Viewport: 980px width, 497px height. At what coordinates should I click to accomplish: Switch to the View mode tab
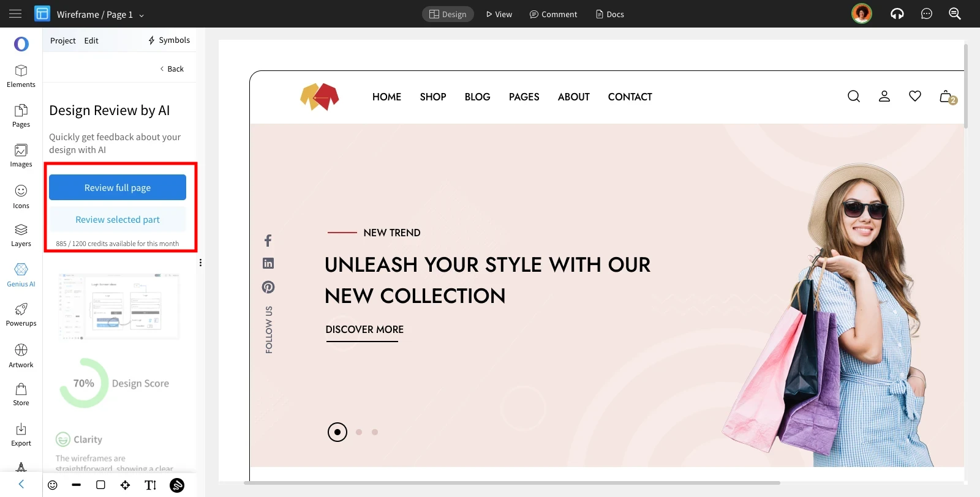499,14
